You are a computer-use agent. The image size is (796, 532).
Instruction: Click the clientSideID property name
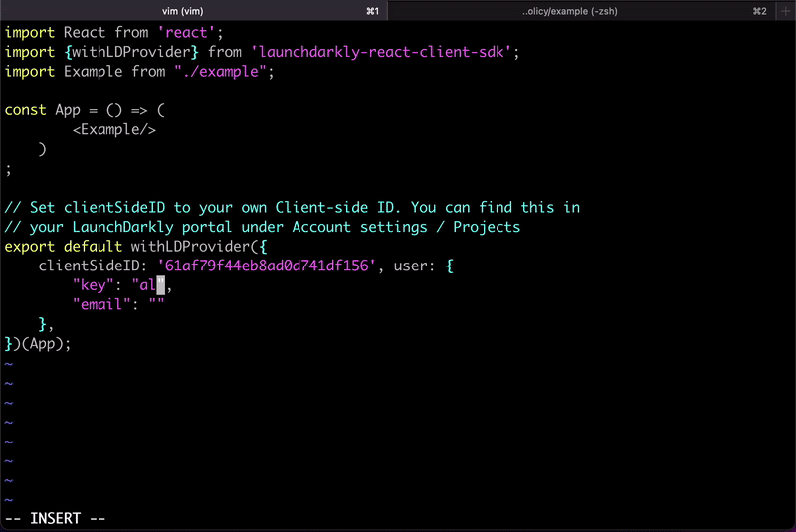click(x=89, y=266)
